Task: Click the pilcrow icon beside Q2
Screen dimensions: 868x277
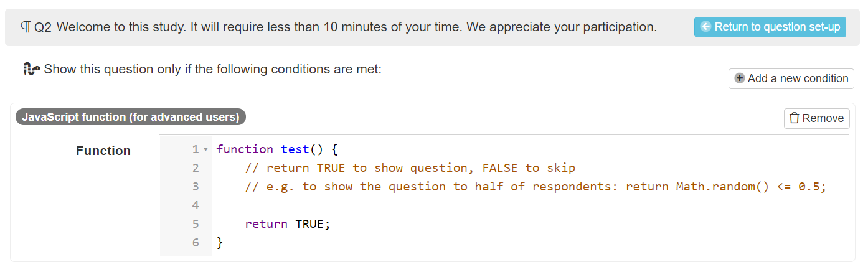Action: coord(26,27)
